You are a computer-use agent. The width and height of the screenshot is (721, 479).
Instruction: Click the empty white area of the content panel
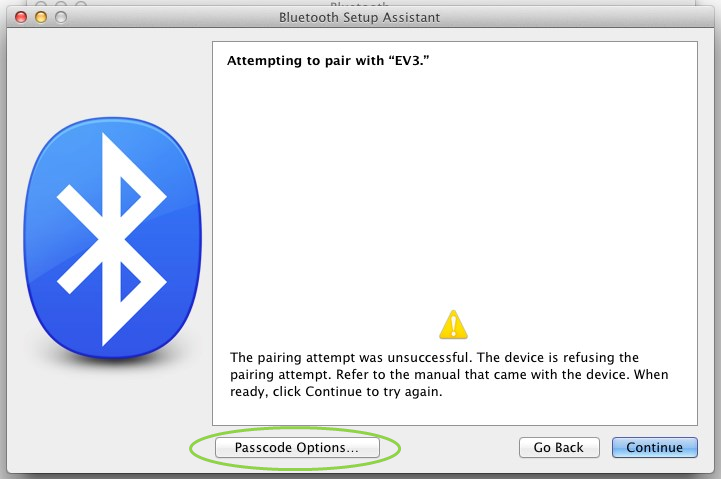(x=454, y=190)
